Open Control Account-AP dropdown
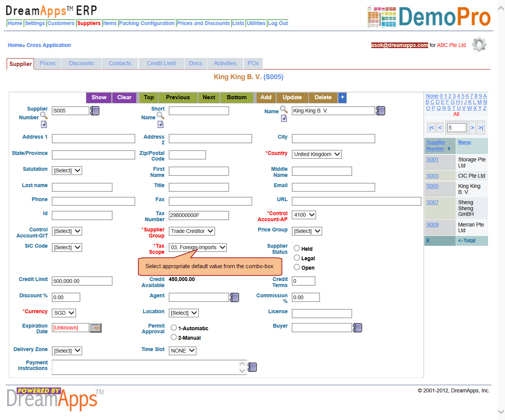The image size is (505, 420). pos(304,215)
